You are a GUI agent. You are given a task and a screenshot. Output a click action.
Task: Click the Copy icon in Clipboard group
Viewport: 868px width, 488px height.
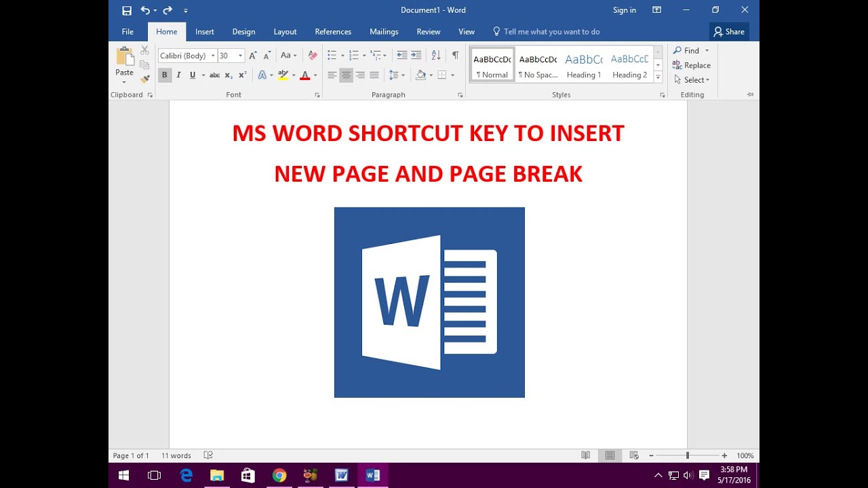(x=144, y=65)
